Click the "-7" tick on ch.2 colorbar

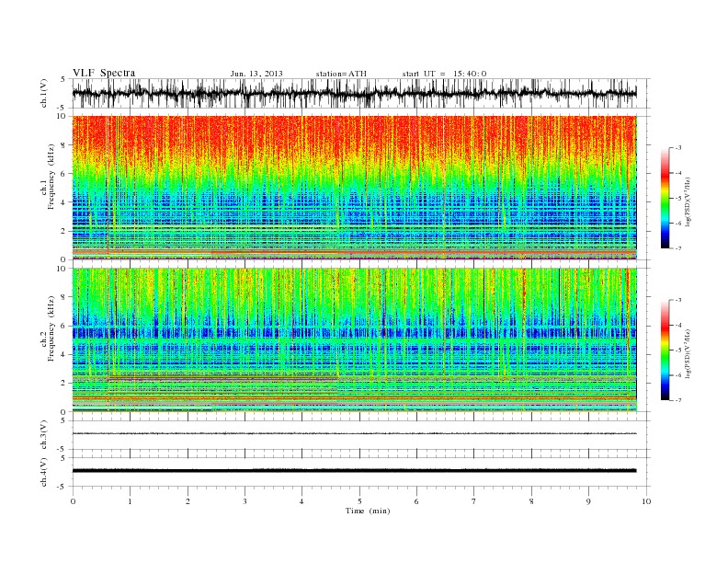click(677, 400)
